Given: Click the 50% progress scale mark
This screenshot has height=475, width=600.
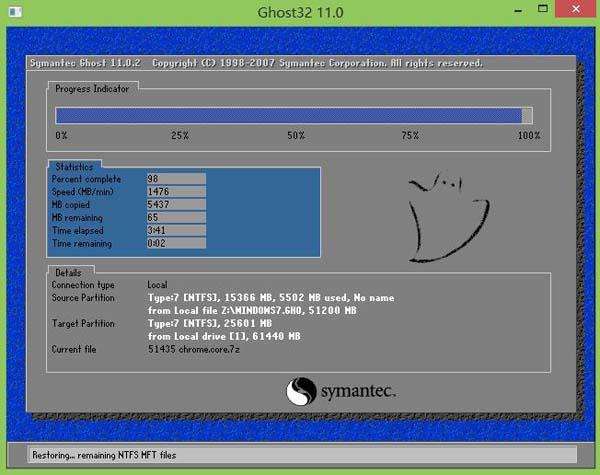Looking at the screenshot, I should (296, 135).
